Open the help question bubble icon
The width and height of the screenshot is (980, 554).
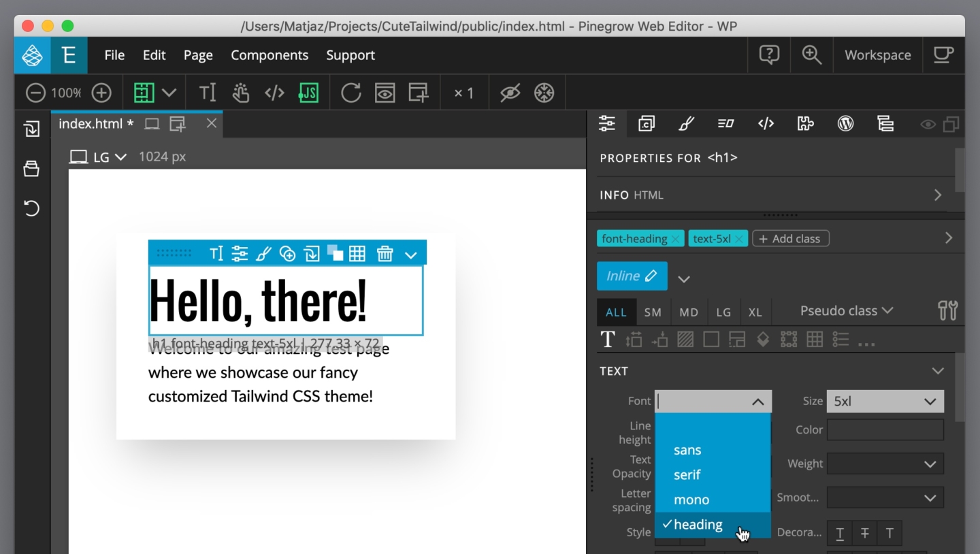coord(769,55)
